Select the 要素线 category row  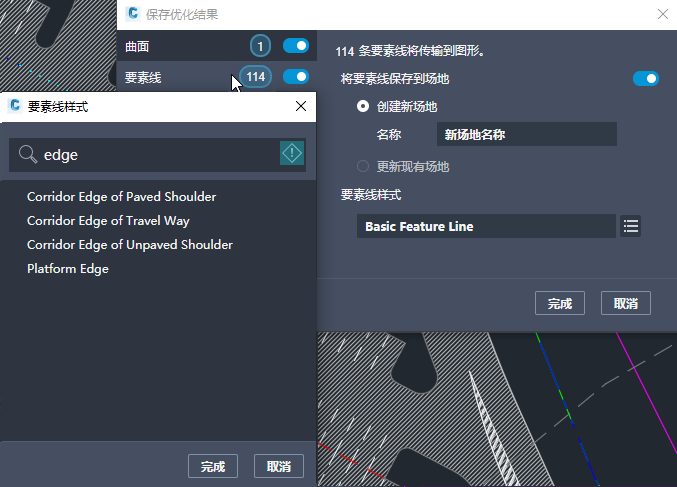click(217, 77)
